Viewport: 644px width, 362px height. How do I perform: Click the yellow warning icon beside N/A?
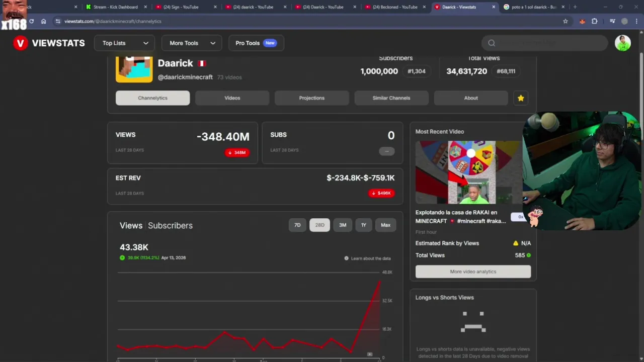[515, 243]
